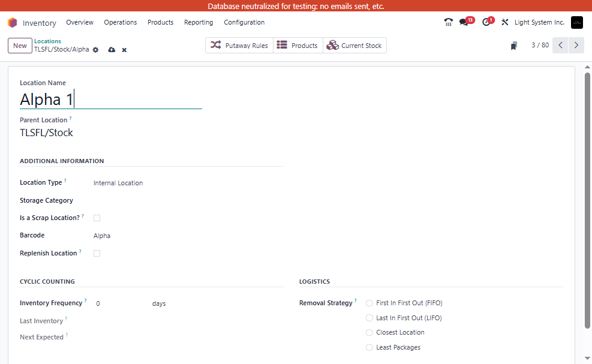Click the Next Expected label
This screenshot has width=592, height=364.
(x=41, y=337)
